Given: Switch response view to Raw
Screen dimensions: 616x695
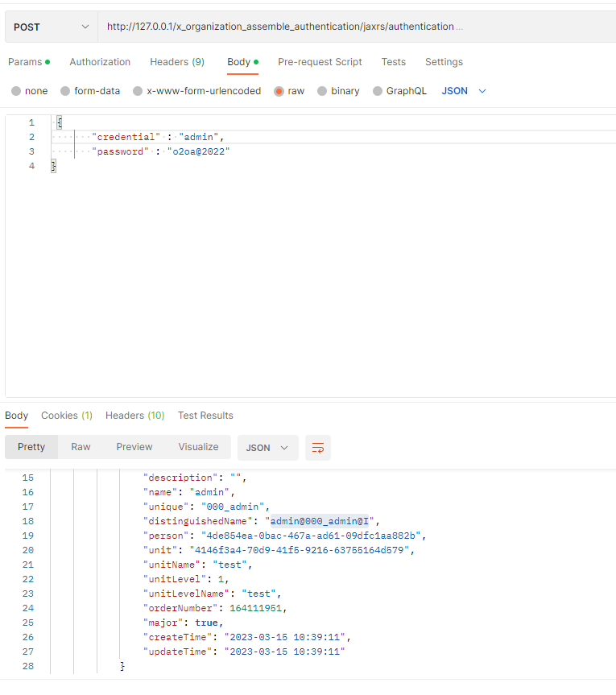Looking at the screenshot, I should [81, 447].
